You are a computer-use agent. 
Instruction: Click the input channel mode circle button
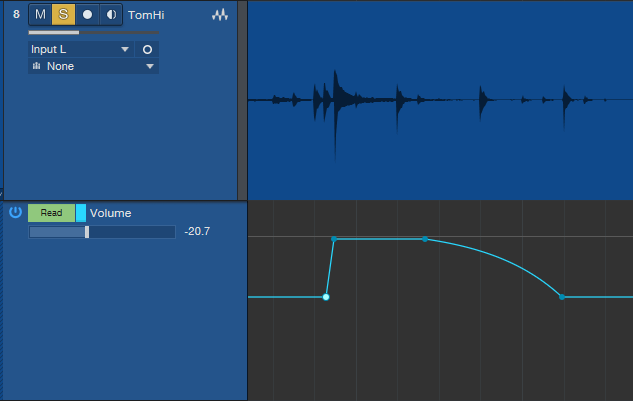(x=147, y=49)
